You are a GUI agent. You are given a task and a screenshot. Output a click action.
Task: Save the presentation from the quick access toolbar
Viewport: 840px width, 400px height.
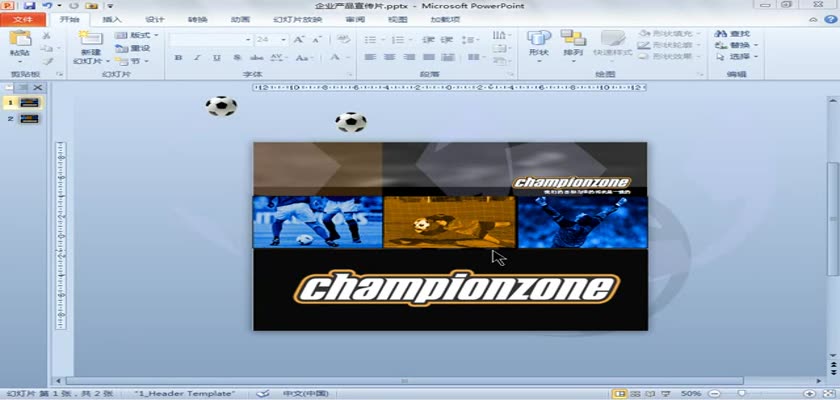point(29,6)
